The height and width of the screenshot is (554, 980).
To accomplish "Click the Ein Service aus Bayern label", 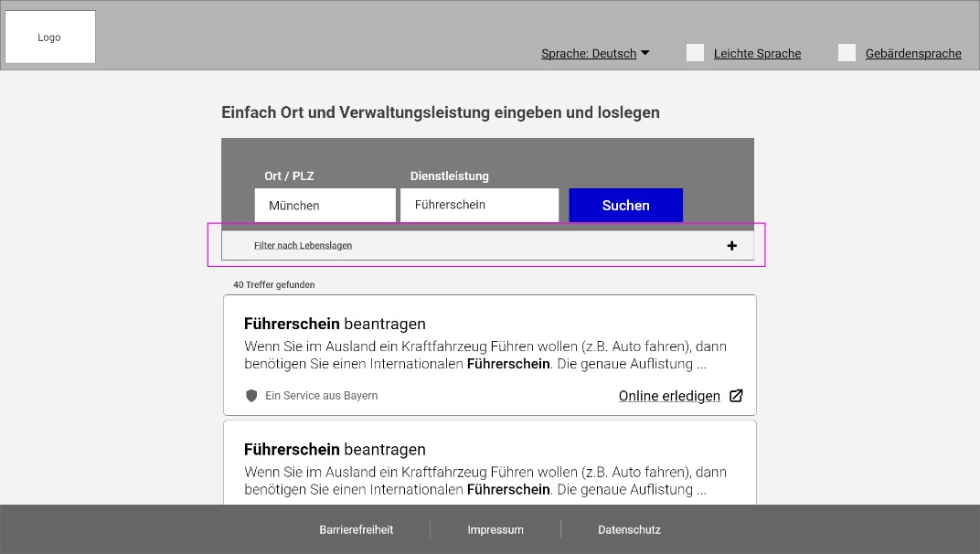I will tap(321, 395).
